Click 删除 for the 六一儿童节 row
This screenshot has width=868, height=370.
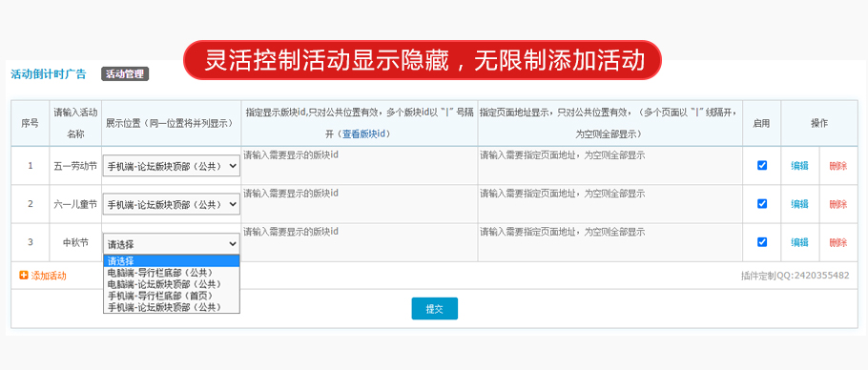point(838,204)
